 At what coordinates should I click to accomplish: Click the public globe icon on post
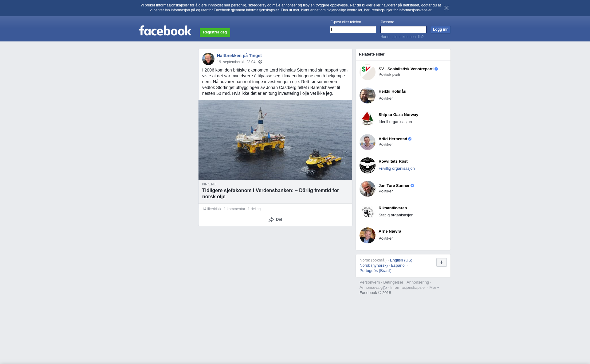(x=260, y=62)
